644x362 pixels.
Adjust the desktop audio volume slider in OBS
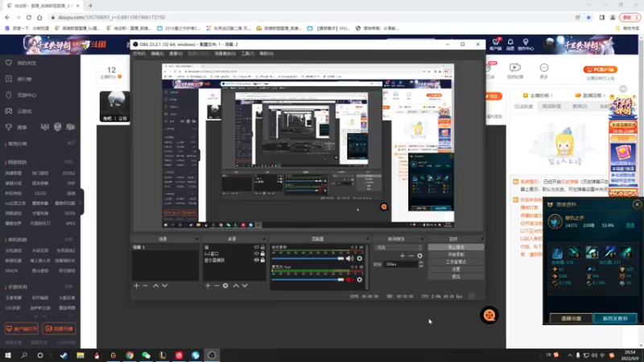(308, 258)
